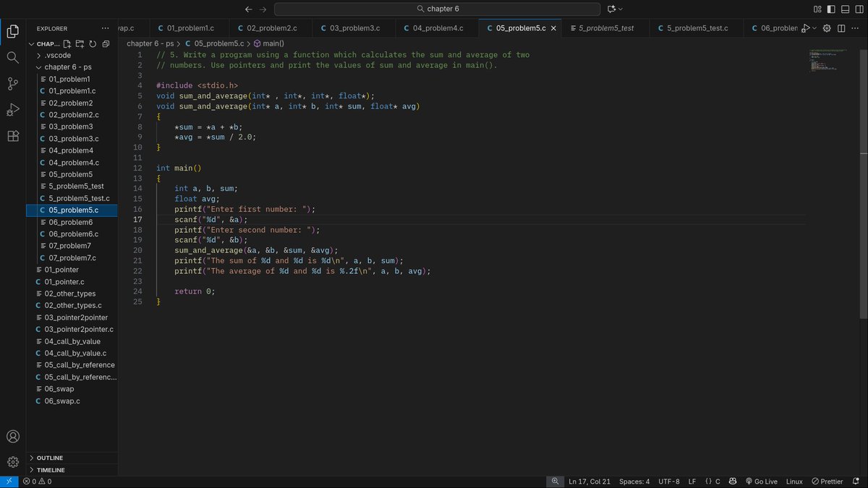868x488 pixels.
Task: Collapse the CHAP... workspace root section
Action: click(x=32, y=43)
